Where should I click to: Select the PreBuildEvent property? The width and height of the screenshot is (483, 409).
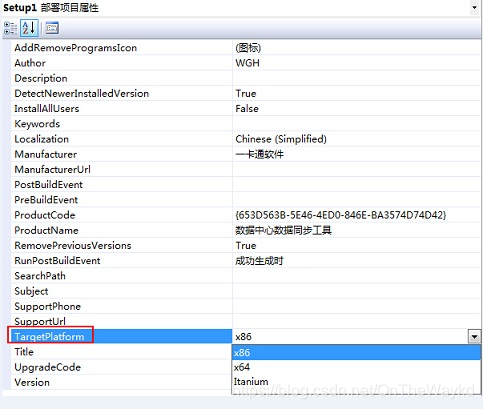point(46,200)
